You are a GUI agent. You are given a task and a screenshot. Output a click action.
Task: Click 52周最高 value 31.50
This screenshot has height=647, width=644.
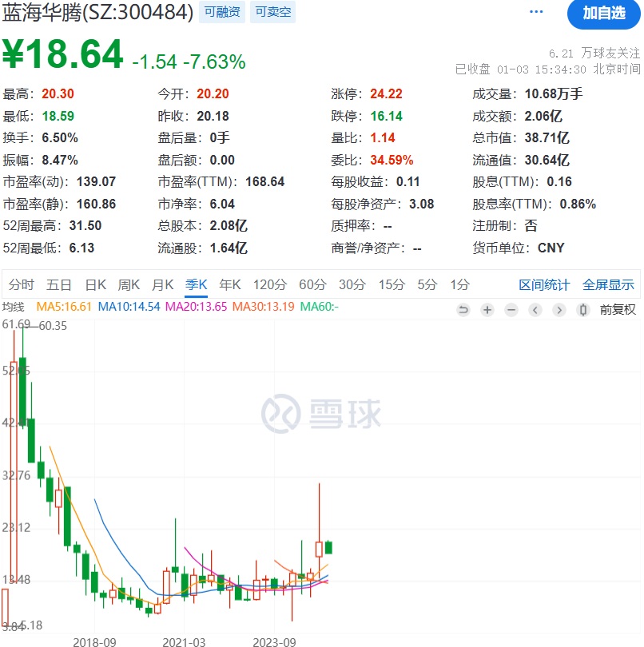click(x=85, y=226)
